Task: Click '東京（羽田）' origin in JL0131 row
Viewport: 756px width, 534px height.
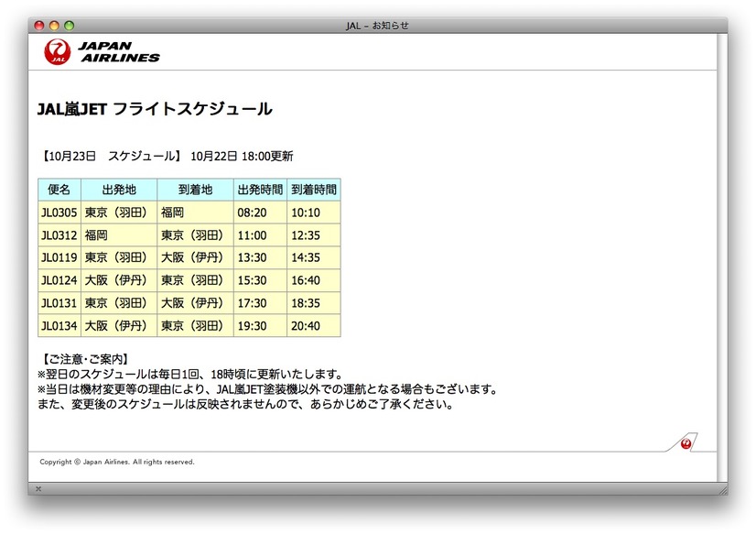Action: point(116,303)
